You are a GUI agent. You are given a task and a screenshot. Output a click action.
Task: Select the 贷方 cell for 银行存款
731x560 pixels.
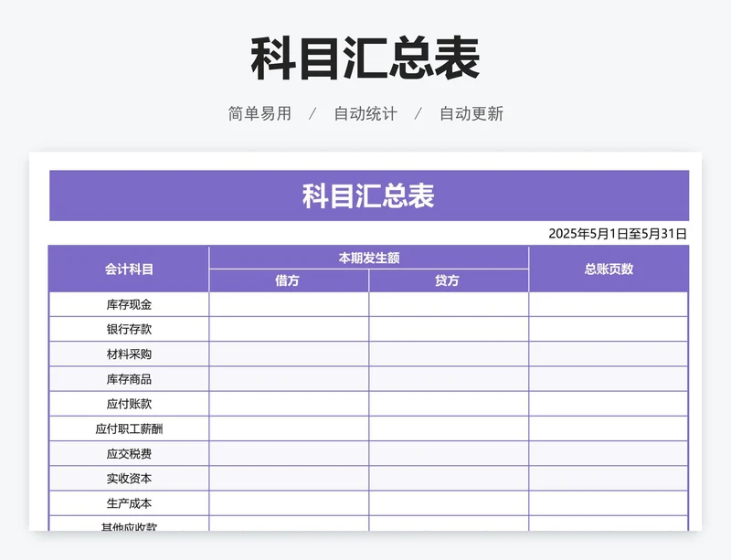click(x=449, y=329)
